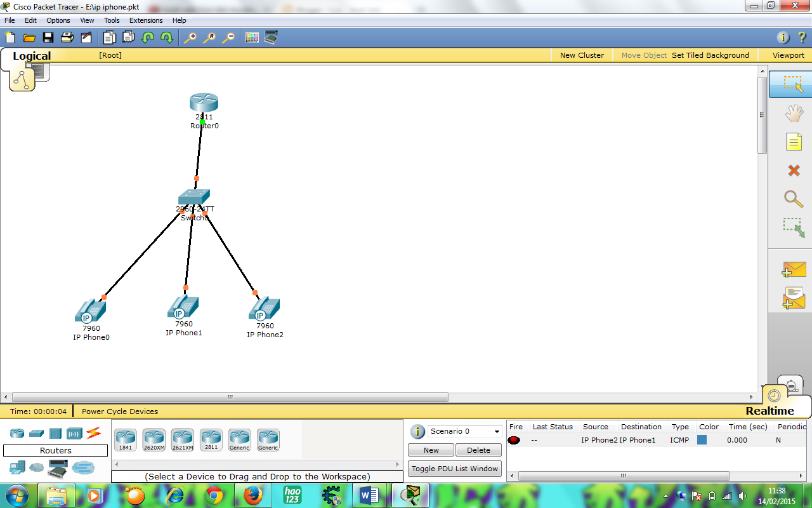Choose the Connections lightning bolt icon
This screenshot has width=812, height=508.
point(93,434)
